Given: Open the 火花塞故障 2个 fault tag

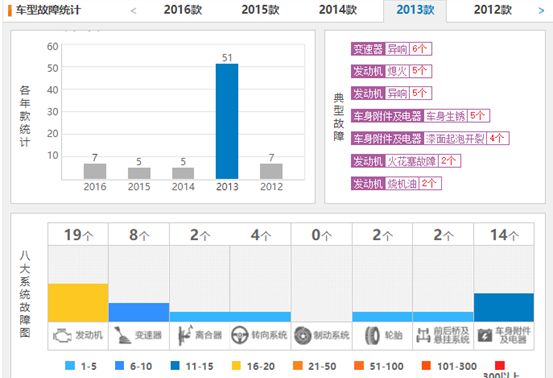Looking at the screenshot, I should pos(406,161).
